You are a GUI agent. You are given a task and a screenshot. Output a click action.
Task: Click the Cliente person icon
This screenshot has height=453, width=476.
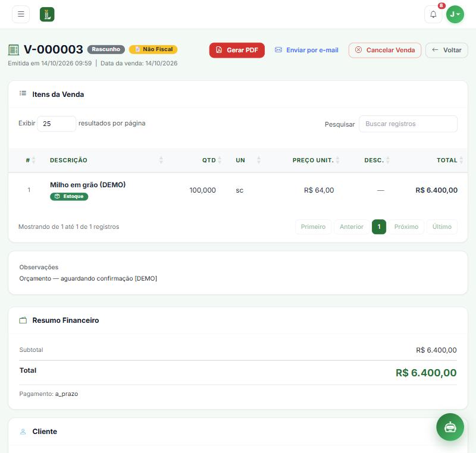pyautogui.click(x=23, y=432)
